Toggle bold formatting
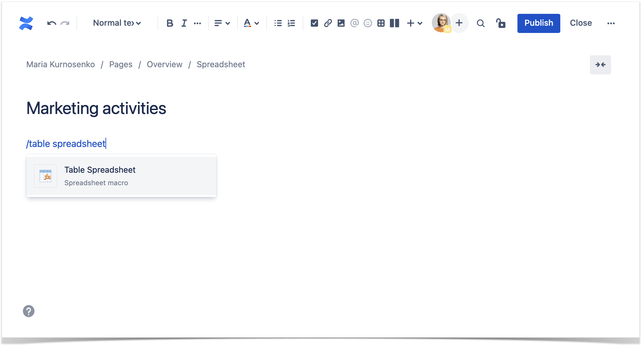The width and height of the screenshot is (644, 347). point(170,23)
